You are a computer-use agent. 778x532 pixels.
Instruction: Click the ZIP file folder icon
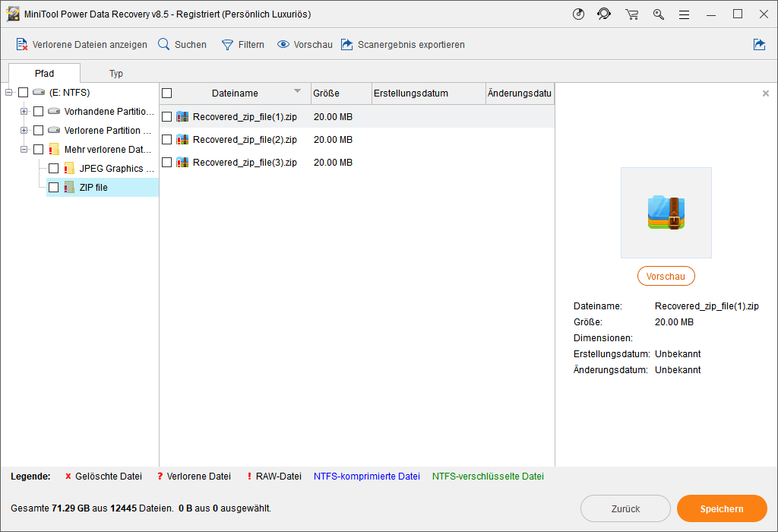click(69, 187)
